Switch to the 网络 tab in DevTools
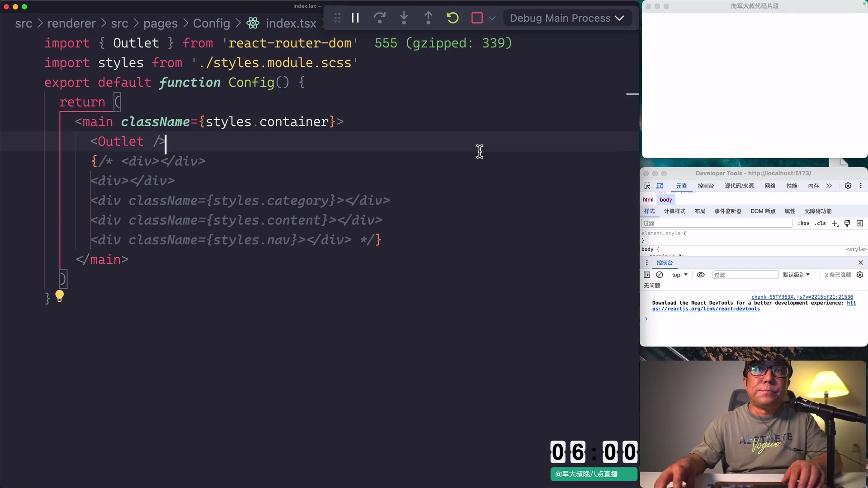This screenshot has height=488, width=868. click(x=770, y=186)
